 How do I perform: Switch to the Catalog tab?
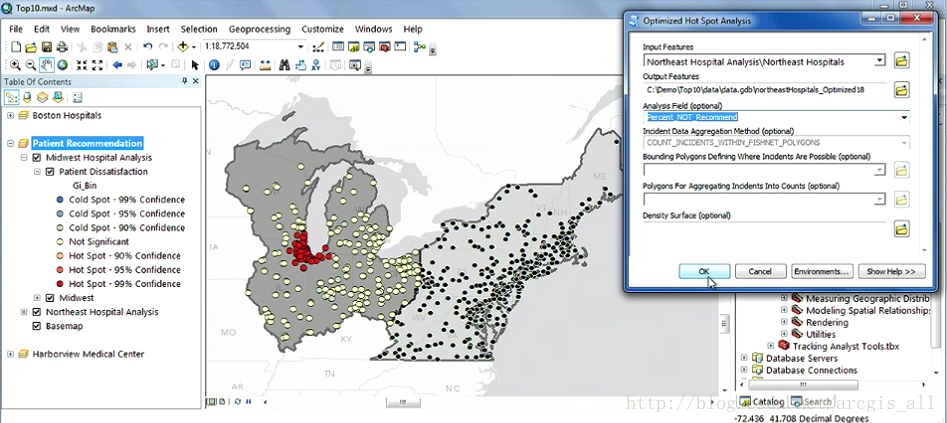760,402
